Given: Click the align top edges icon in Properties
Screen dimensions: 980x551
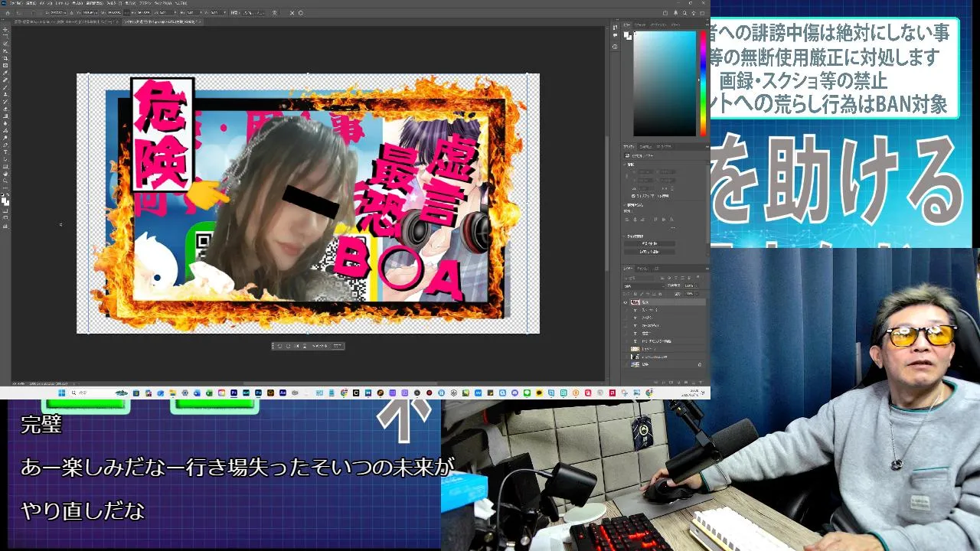Looking at the screenshot, I should 655,220.
